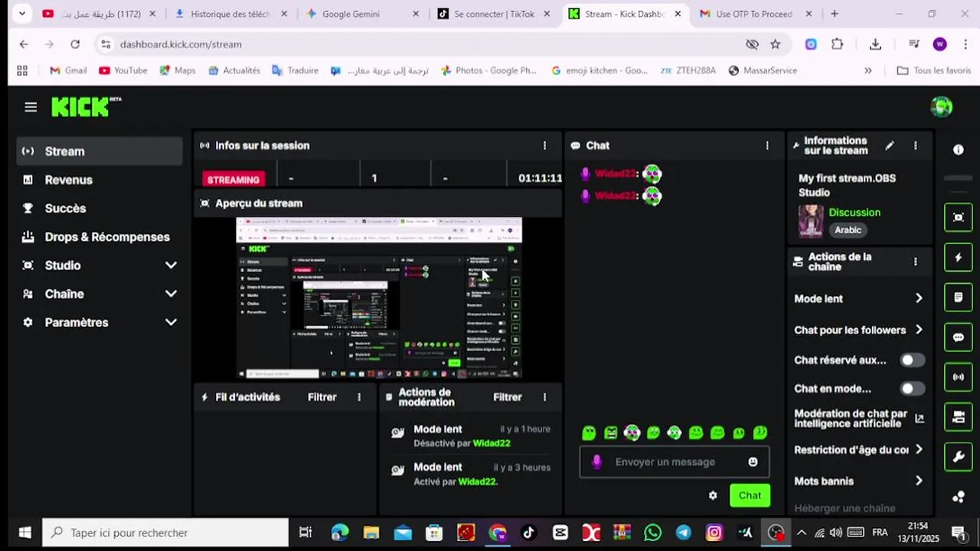
Task: Click Filtrer in Actions de modération
Action: coord(507,397)
